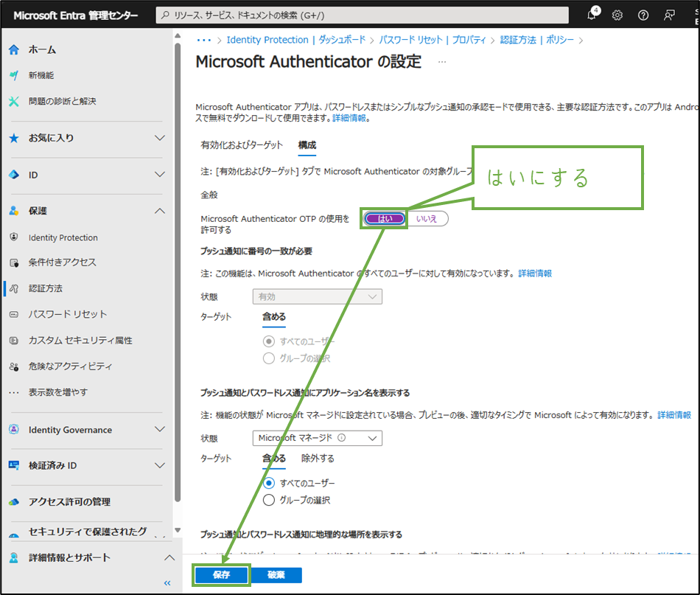This screenshot has width=700, height=595.
Task: Switch to 構成 tab
Action: tap(307, 145)
